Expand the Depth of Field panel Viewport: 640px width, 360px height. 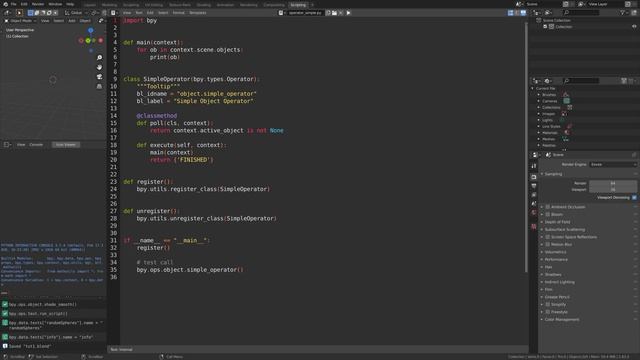(557, 222)
